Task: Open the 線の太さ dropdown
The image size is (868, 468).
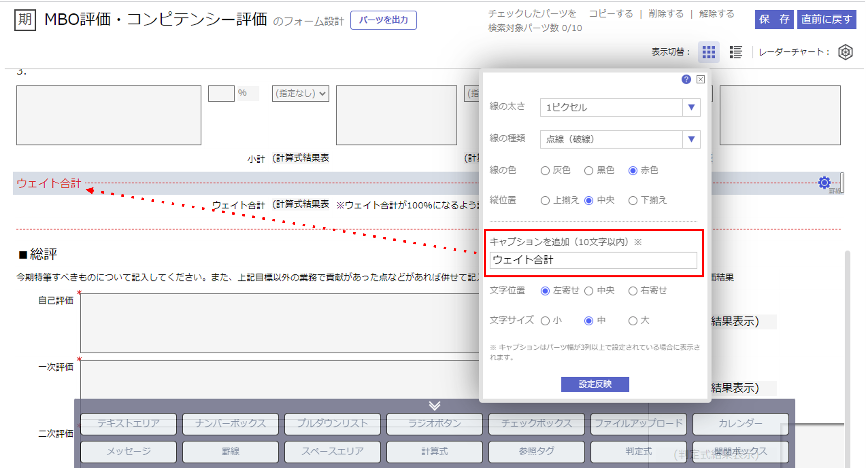Action: click(691, 107)
